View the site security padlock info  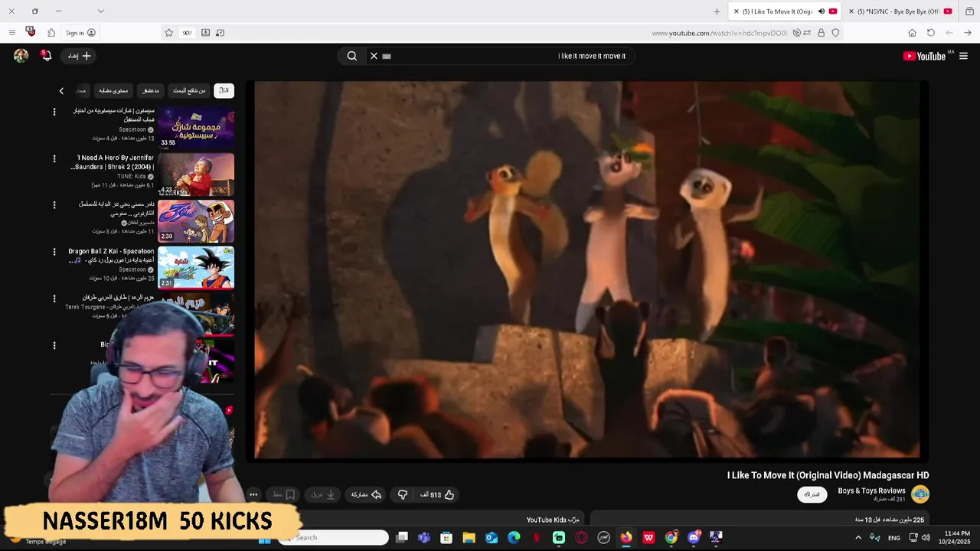[x=822, y=33]
